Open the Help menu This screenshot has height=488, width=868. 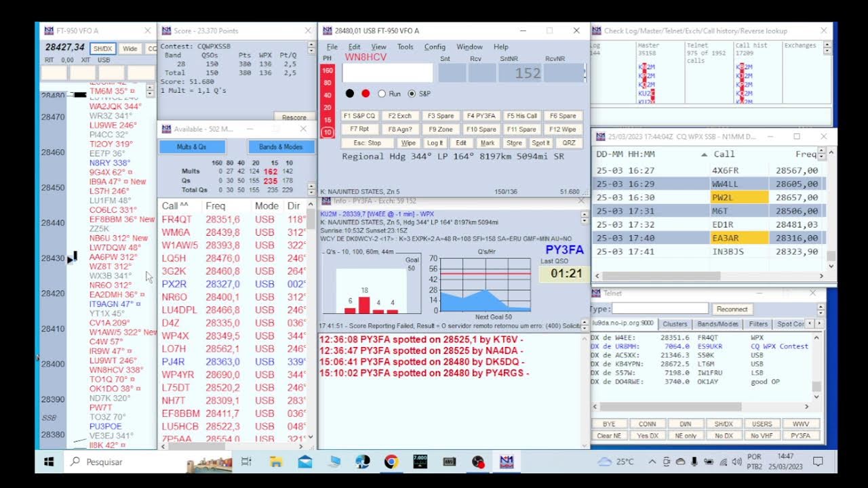pos(500,47)
